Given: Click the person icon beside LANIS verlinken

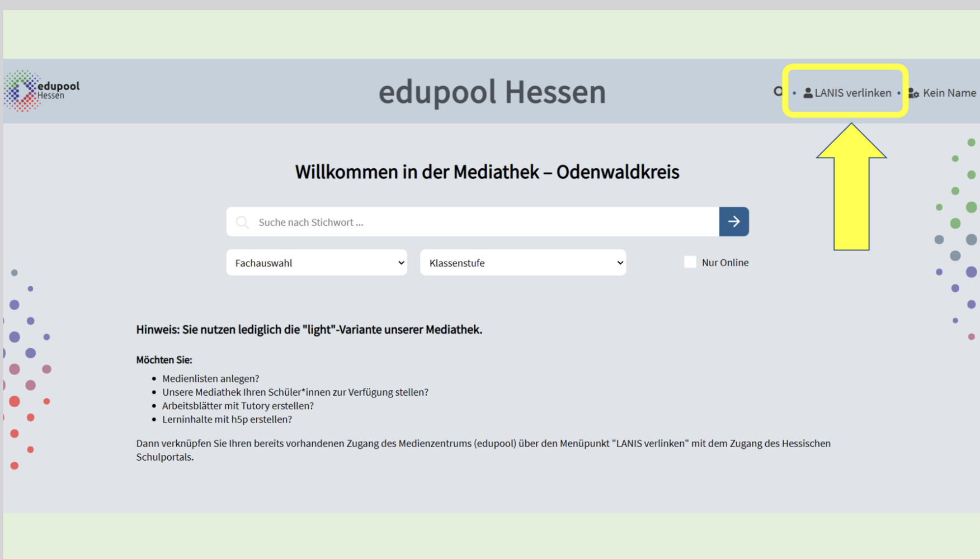Looking at the screenshot, I should [x=808, y=93].
